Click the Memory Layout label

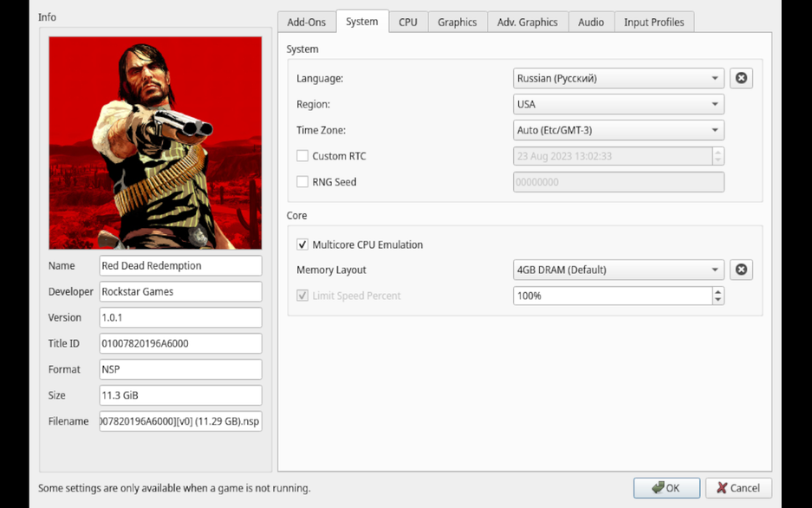tap(331, 270)
